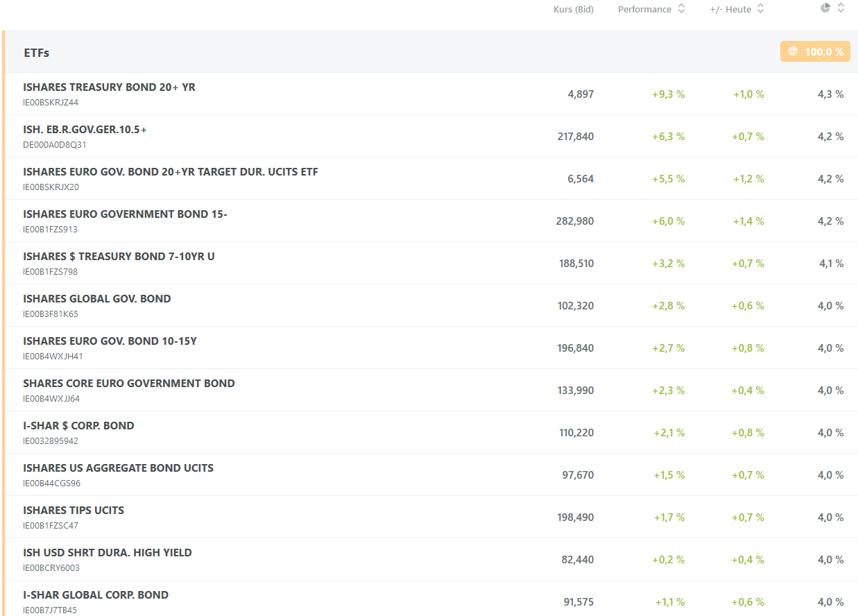Image resolution: width=858 pixels, height=616 pixels.
Task: Click ISHARES EURO GOV. BOND 10-15Y row title
Action: 110,341
